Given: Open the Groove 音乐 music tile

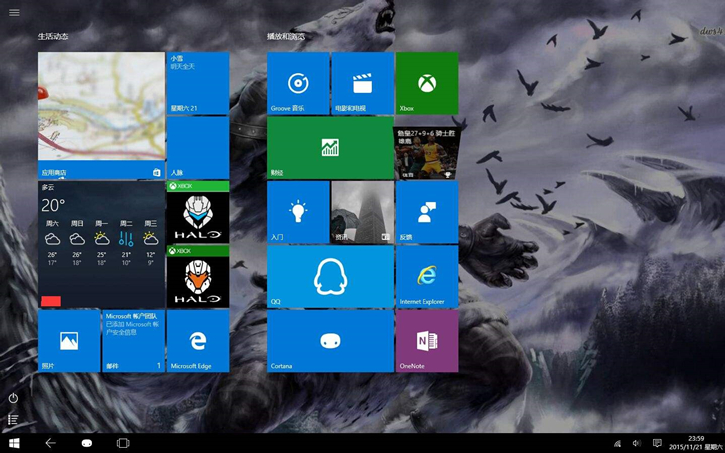Looking at the screenshot, I should tap(298, 84).
